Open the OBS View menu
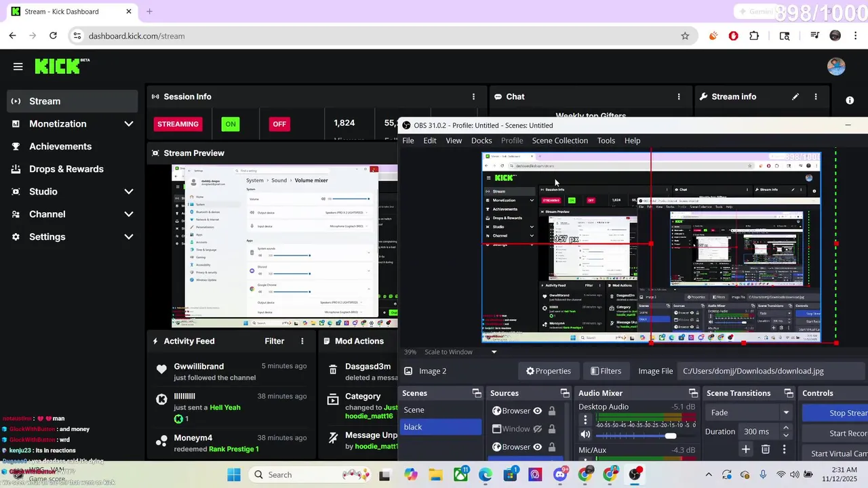 (454, 140)
